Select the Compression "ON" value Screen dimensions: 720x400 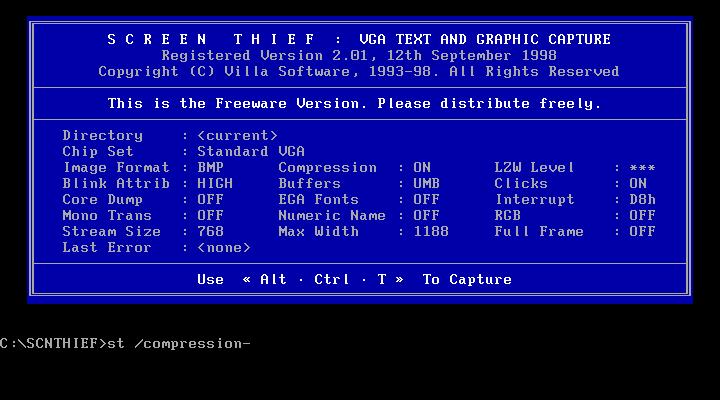(x=422, y=168)
